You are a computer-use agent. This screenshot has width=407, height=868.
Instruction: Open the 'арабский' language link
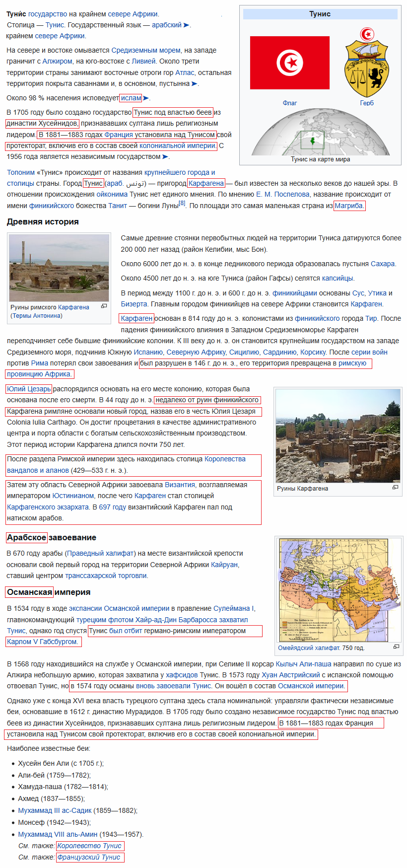[167, 25]
